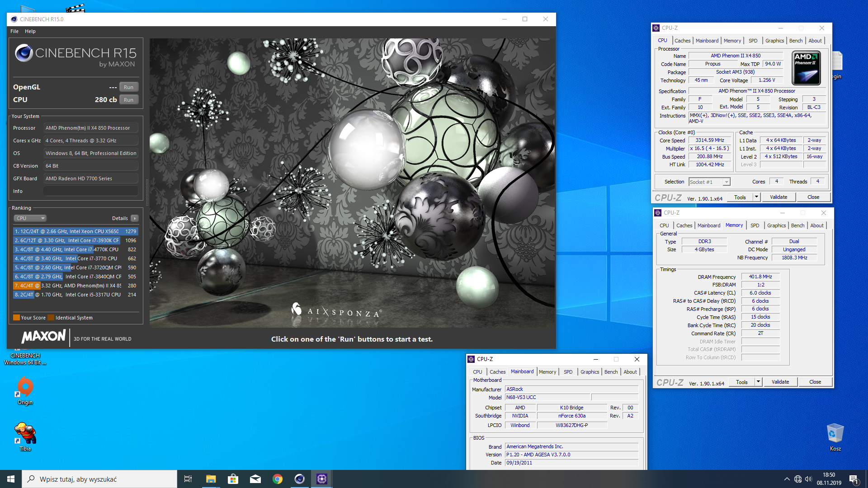Image resolution: width=868 pixels, height=488 pixels.
Task: Open Kosz recycle bin icon
Action: [x=835, y=437]
